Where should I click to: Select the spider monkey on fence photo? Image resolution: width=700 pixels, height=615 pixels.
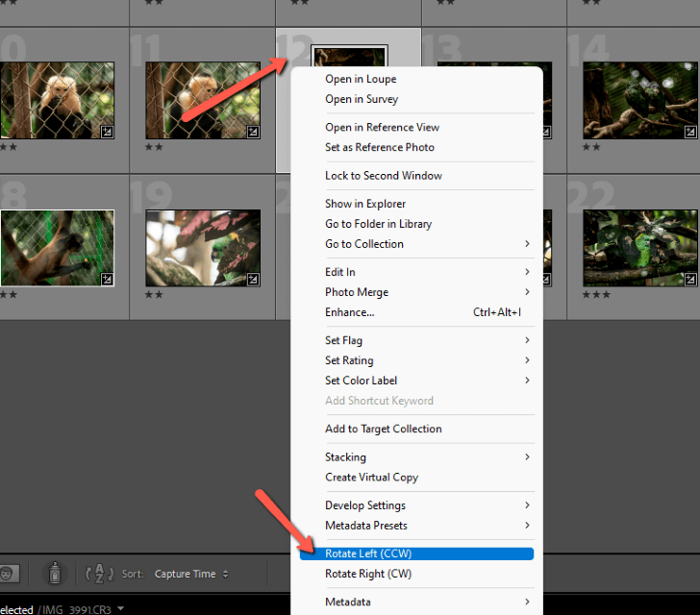coord(57,248)
